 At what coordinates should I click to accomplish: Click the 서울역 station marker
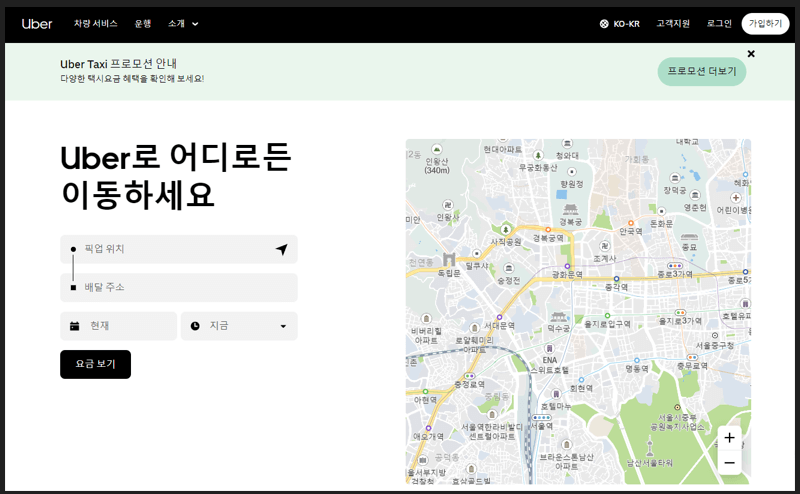point(541,417)
